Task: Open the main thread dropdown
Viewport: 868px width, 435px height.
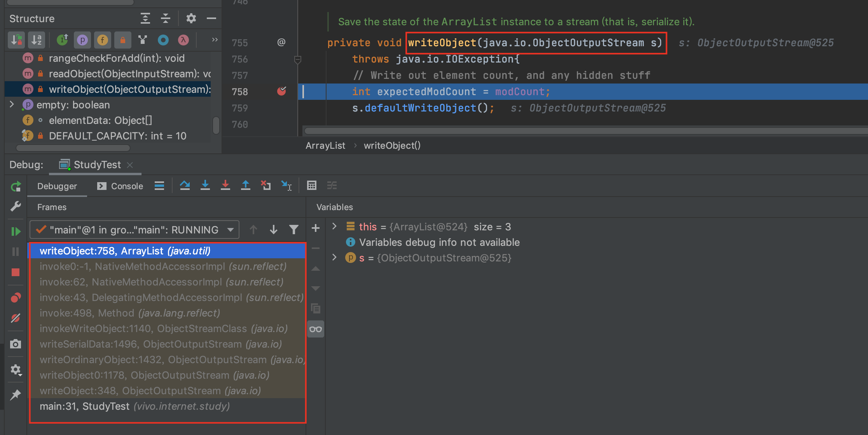Action: tap(231, 230)
